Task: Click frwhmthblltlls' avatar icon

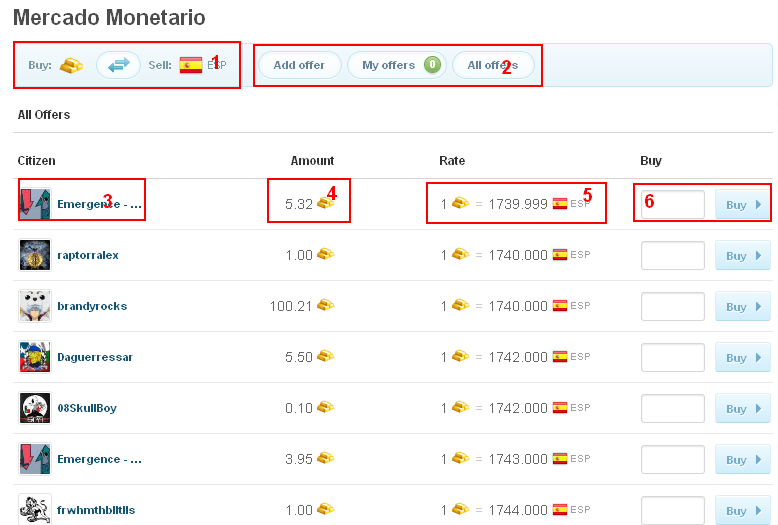Action: pos(35,510)
